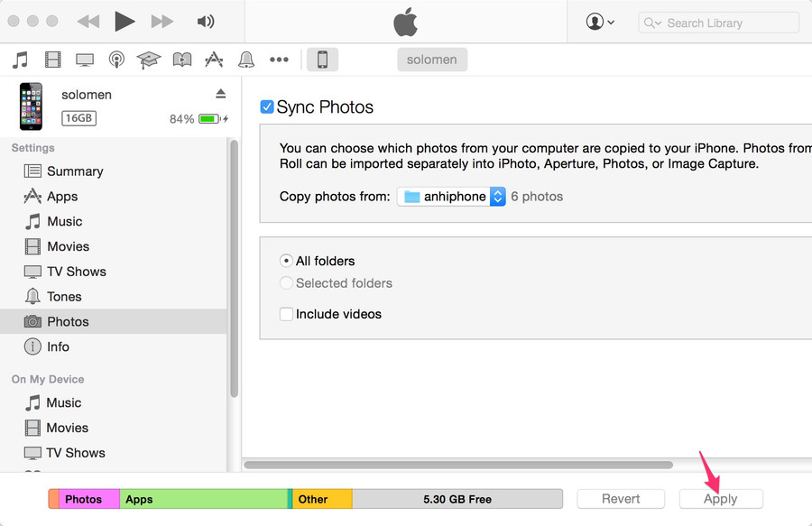Open the Apps store icon in toolbar
The height and width of the screenshot is (526, 812).
214,60
